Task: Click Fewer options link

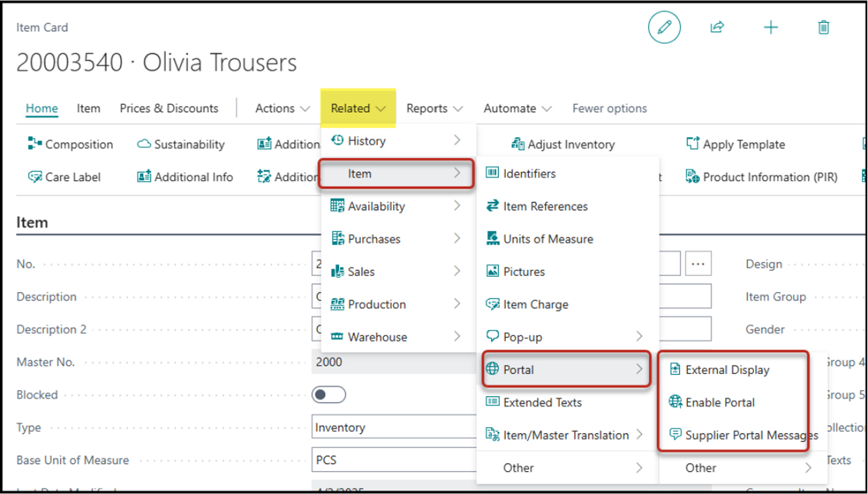Action: coord(609,108)
